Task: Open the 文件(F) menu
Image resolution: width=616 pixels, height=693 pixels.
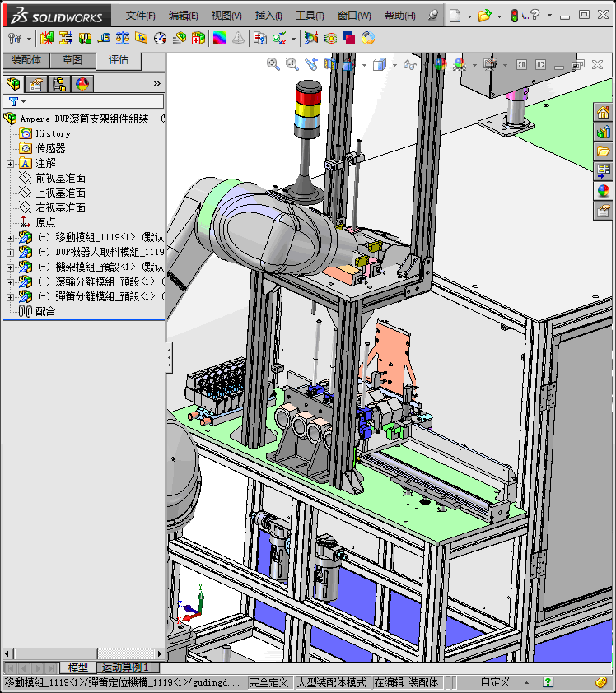Action: click(x=140, y=16)
